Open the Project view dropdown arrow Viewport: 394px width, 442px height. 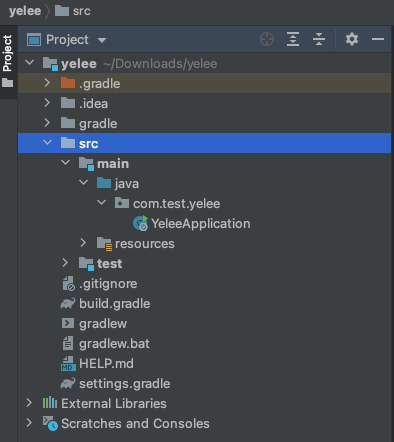pyautogui.click(x=102, y=40)
